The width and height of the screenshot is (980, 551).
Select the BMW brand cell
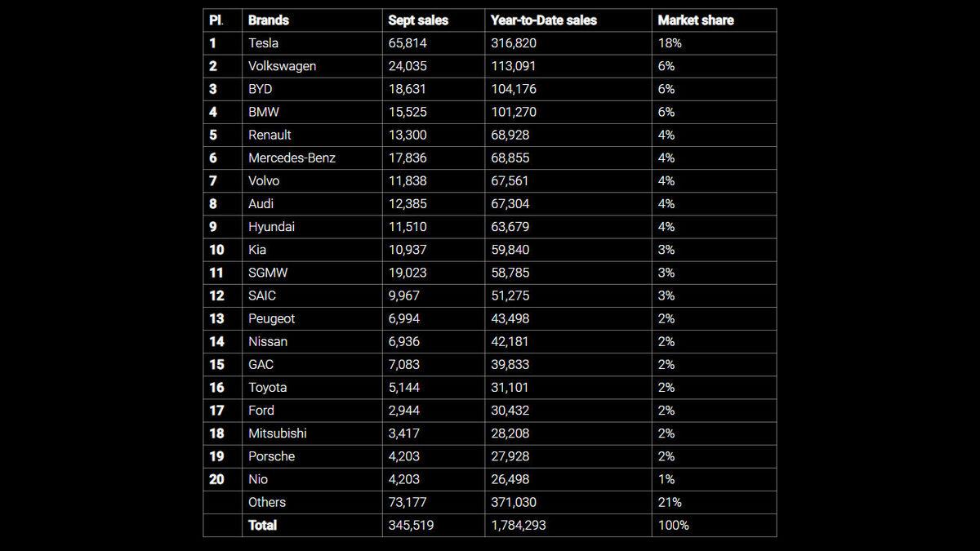(x=264, y=112)
